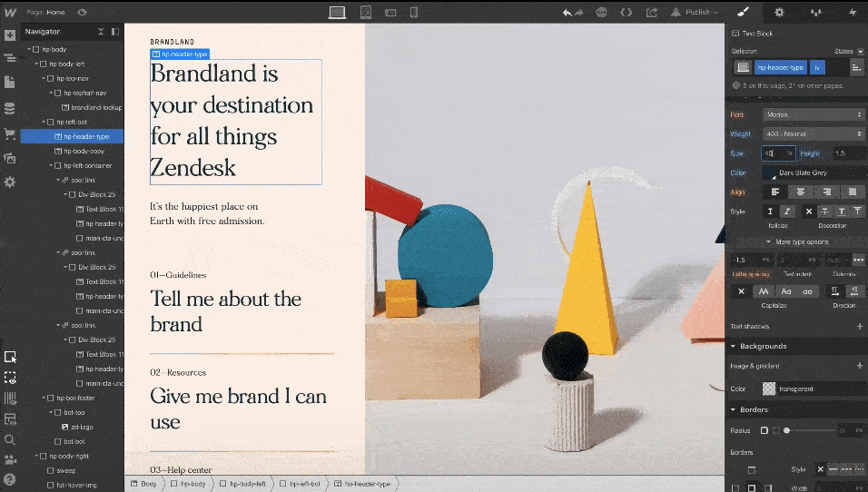The height and width of the screenshot is (492, 868).
Task: Open project Settings gear in left sidebar
Action: point(10,182)
